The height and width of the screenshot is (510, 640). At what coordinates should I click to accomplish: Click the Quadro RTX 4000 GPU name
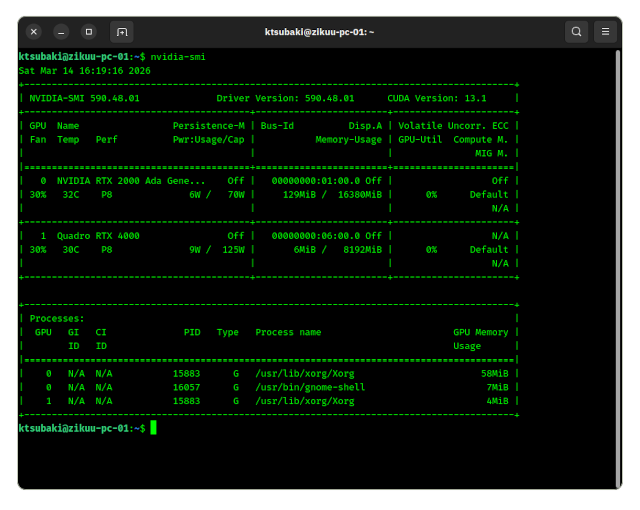pos(98,236)
